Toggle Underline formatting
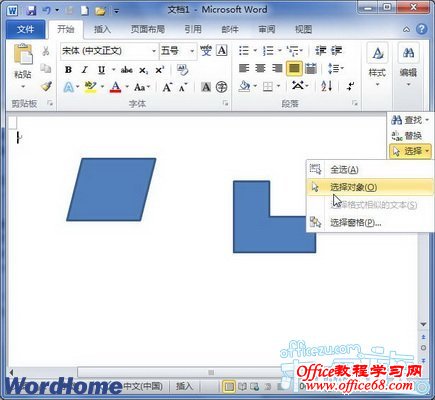Screen dimensions: 435x400 tap(102, 70)
